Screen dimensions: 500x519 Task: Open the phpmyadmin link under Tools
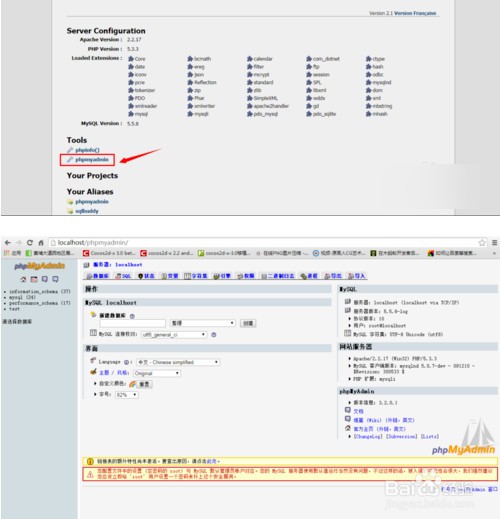tap(92, 160)
